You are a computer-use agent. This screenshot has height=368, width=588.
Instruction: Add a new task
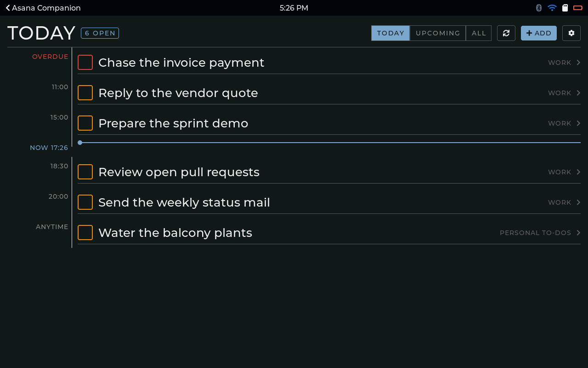pos(539,33)
